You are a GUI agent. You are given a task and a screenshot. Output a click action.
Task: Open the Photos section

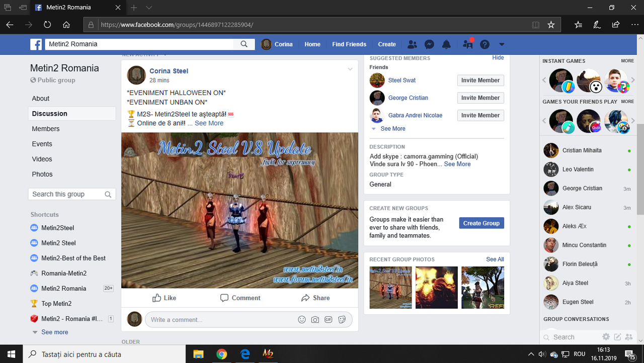coord(42,174)
